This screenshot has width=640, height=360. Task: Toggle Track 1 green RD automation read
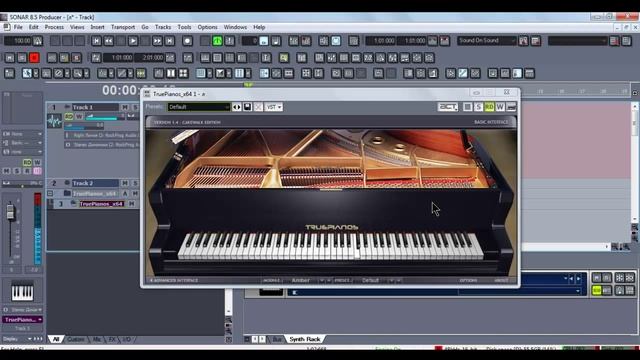(x=69, y=117)
